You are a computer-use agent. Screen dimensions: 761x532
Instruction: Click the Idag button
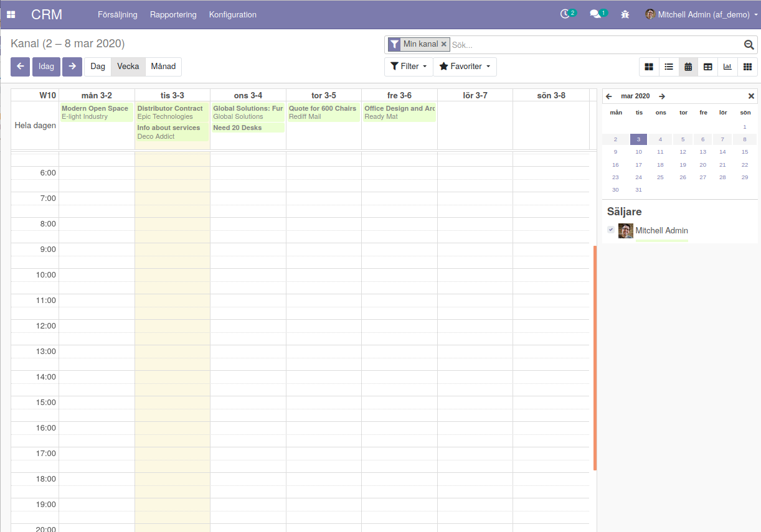pos(46,67)
